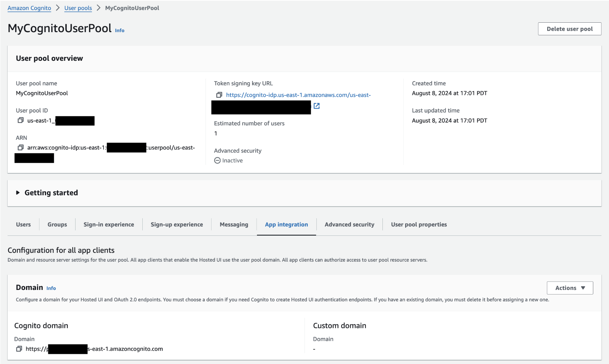Expand the Getting started section

point(51,192)
